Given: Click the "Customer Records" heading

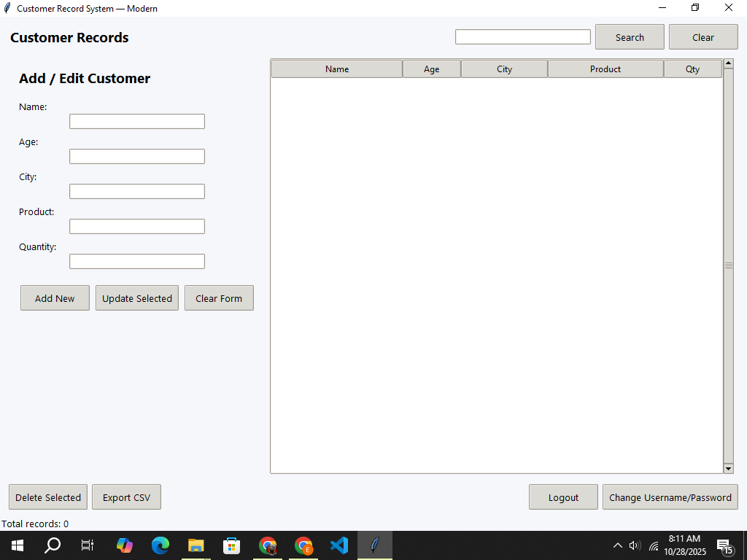Looking at the screenshot, I should (x=69, y=38).
